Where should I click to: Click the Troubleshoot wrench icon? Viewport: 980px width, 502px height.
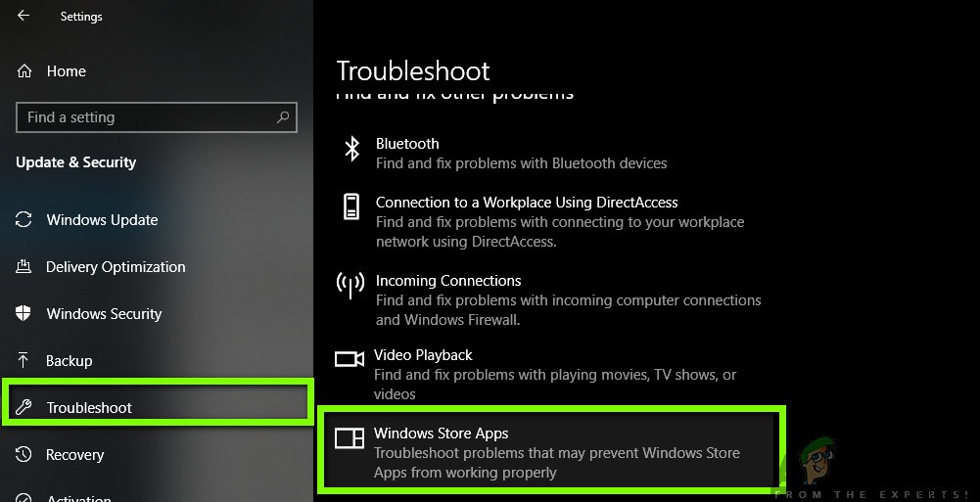coord(25,408)
